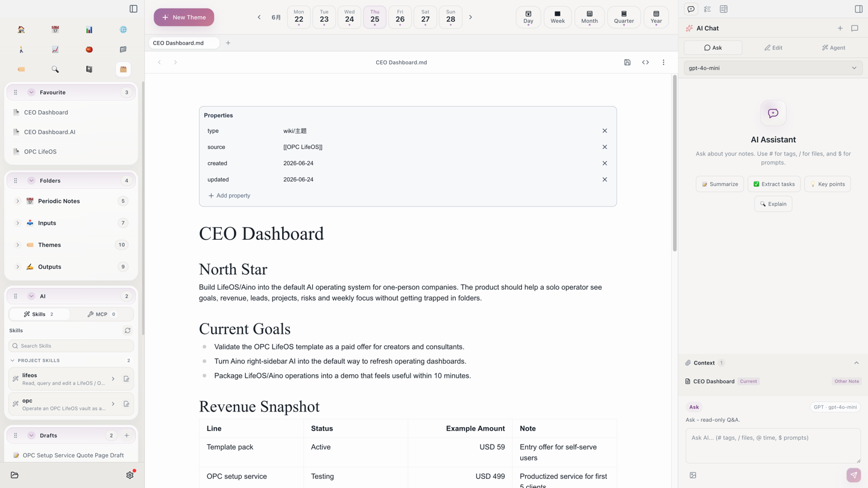Expand the Themes folder
The width and height of the screenshot is (868, 488).
pos(17,245)
